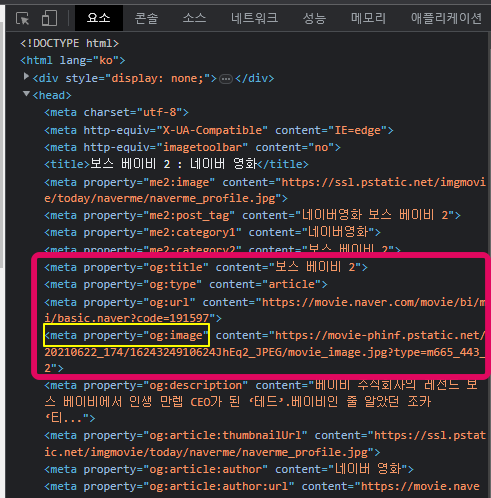Select the me2:post_tag meta line
This screenshot has height=498, width=491.
tap(252, 215)
